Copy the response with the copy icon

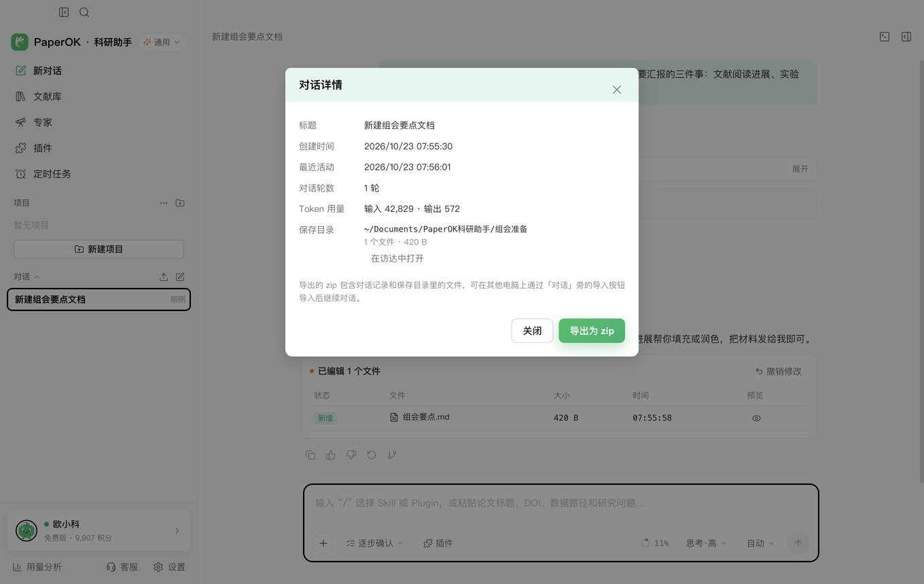click(310, 455)
